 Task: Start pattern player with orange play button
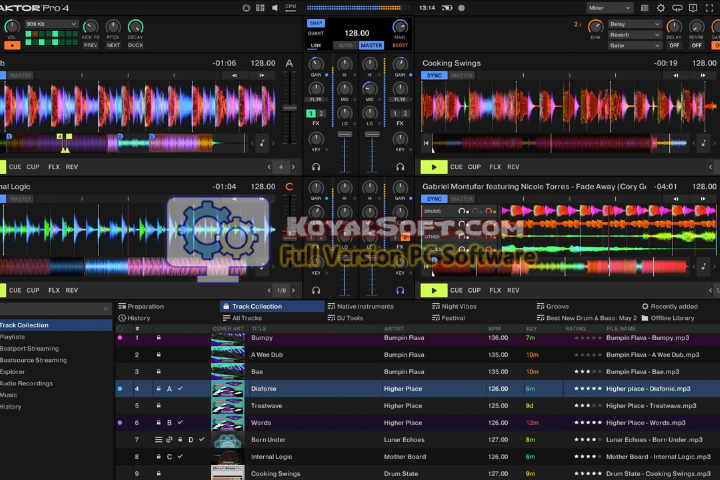(x=12, y=45)
